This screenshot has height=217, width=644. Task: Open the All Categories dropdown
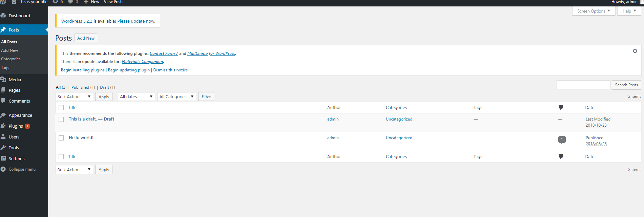pos(177,96)
